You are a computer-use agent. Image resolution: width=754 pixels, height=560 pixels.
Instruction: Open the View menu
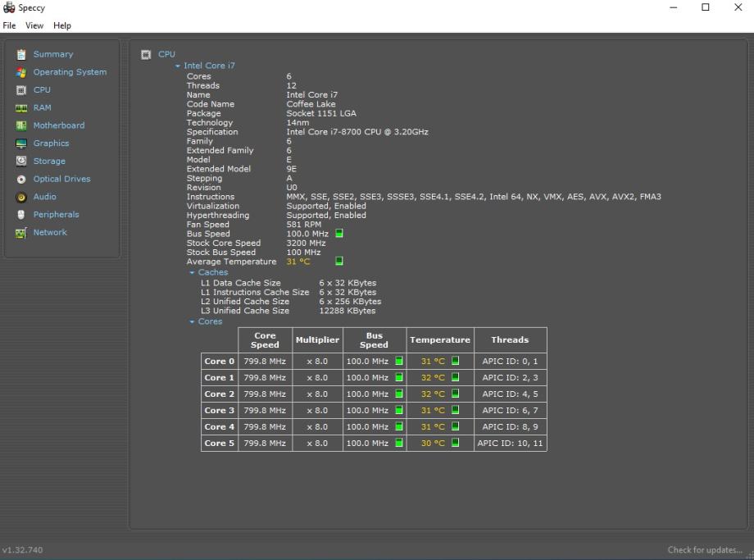tap(34, 25)
